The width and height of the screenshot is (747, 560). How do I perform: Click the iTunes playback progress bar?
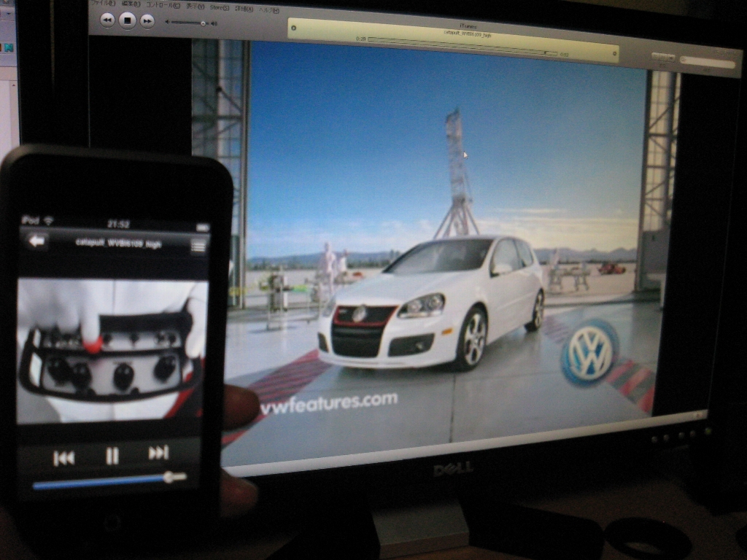462,46
